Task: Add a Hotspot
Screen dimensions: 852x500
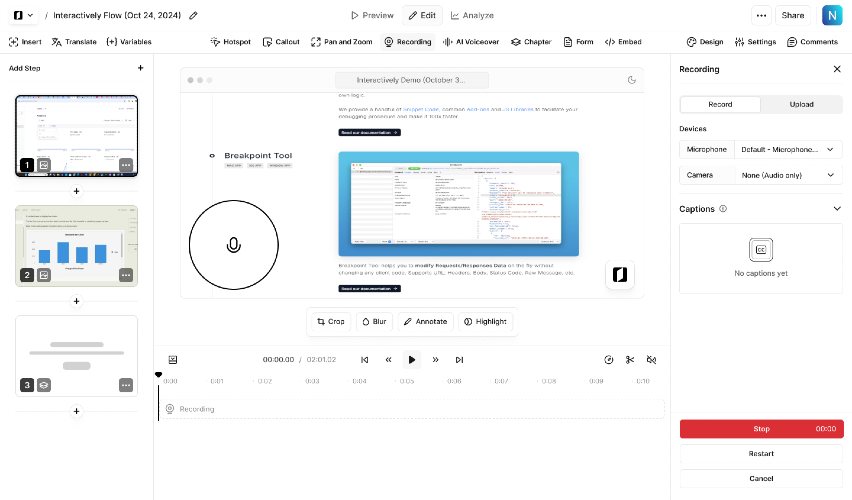Action: (230, 42)
